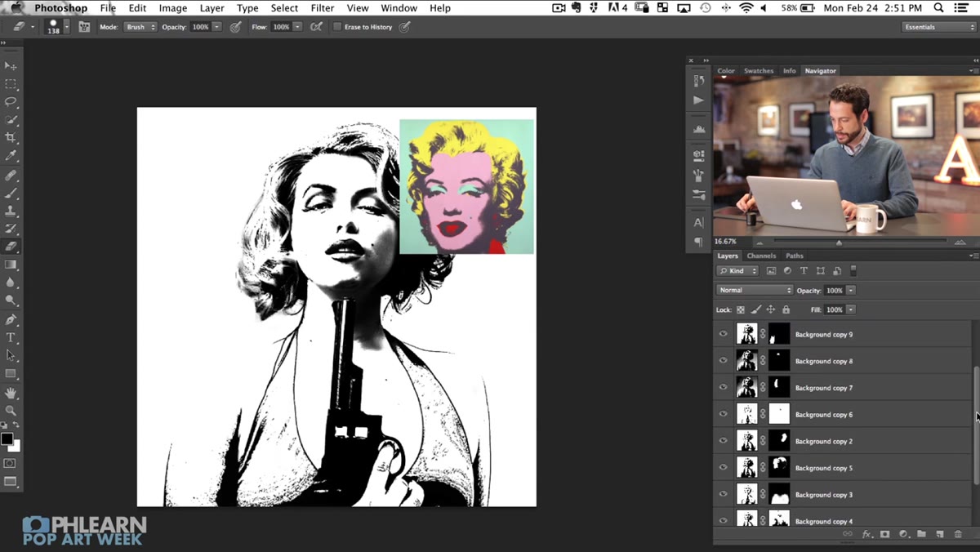
Task: Open the Image menu
Action: click(x=172, y=8)
